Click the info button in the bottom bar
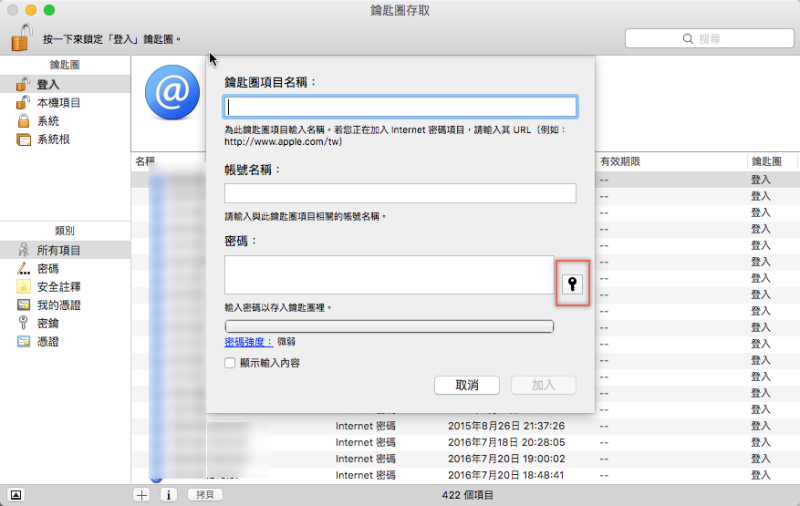The width and height of the screenshot is (800, 506). pos(168,495)
